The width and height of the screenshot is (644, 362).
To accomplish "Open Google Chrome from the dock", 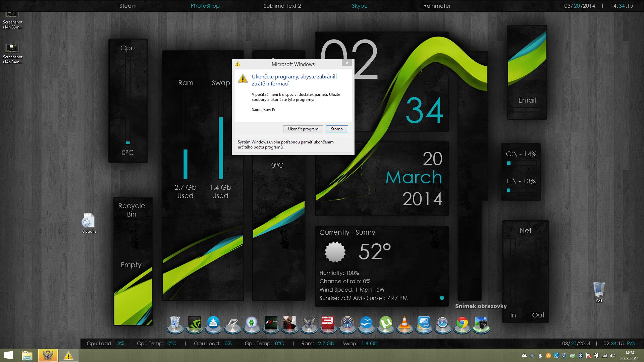I will (x=462, y=324).
